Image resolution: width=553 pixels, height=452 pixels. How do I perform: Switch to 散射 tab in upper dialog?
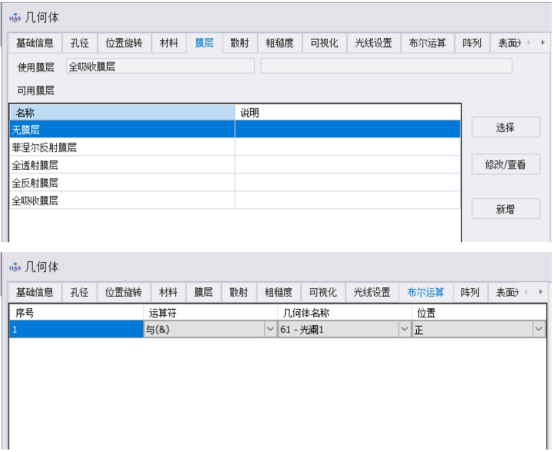coord(239,43)
